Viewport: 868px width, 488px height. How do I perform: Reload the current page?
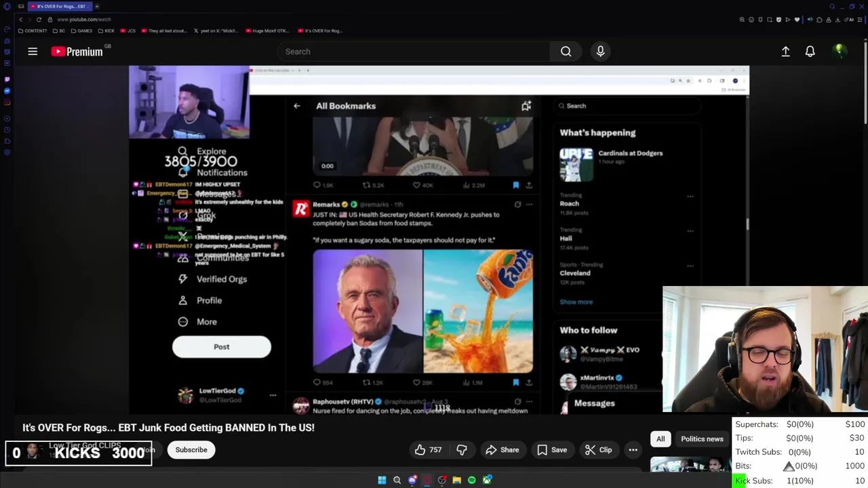pyautogui.click(x=39, y=20)
